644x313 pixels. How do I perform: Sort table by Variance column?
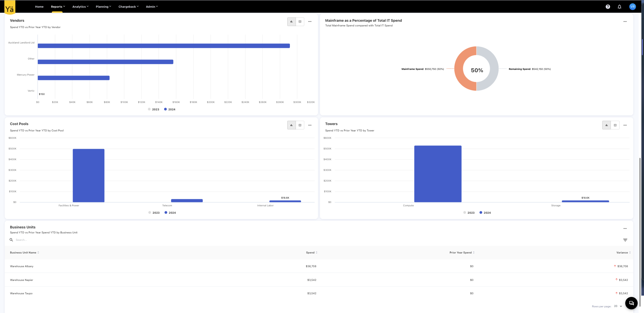[623, 253]
